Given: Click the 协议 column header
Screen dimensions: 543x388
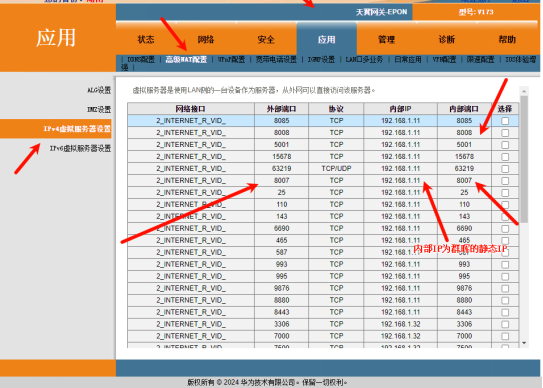Looking at the screenshot, I should click(x=336, y=109).
